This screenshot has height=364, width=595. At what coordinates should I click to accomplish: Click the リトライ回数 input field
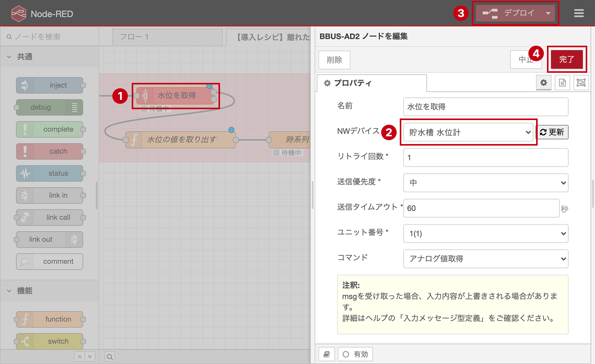coord(486,158)
